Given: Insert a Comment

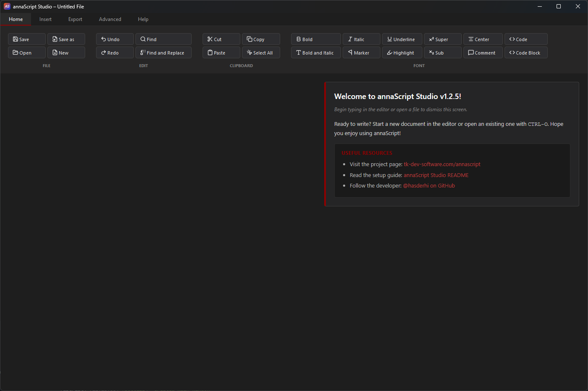Looking at the screenshot, I should coord(483,52).
